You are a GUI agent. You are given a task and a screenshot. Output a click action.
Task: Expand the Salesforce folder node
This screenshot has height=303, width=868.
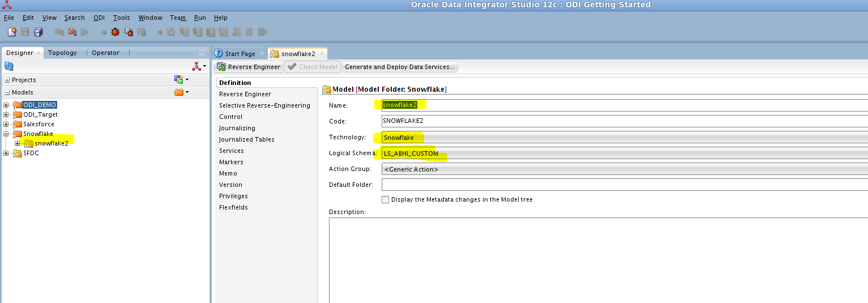[6, 124]
